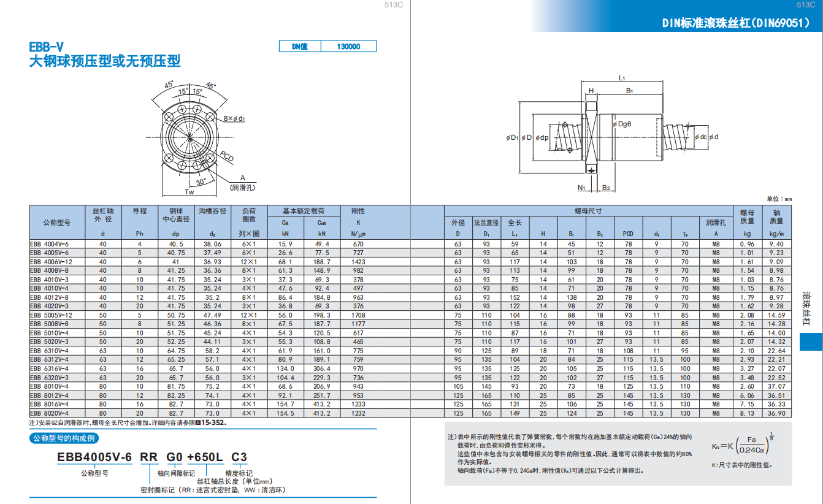The width and height of the screenshot is (823, 504).
Task: Click the φDg6 label in side drawing
Action: (622, 124)
